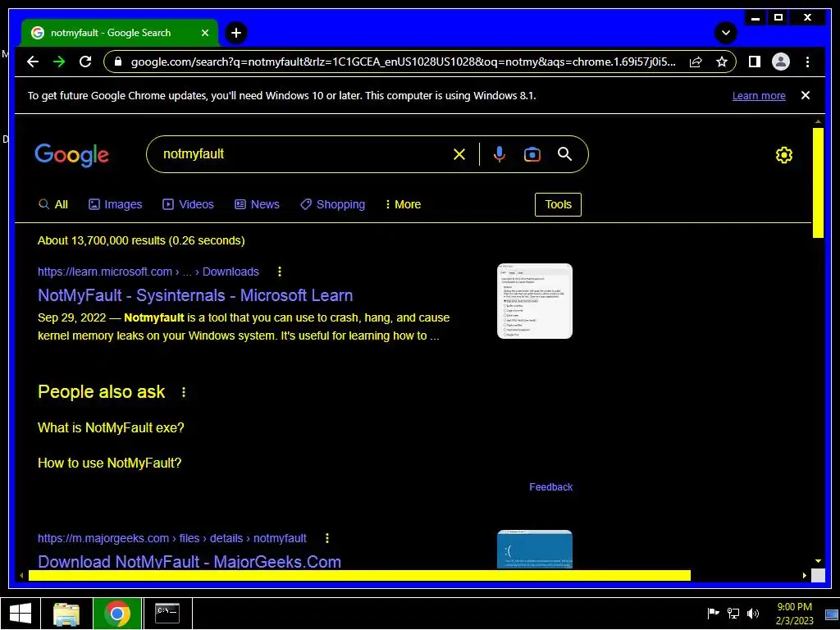Open the Chrome profile avatar
Screen dimensions: 840x630
click(x=781, y=62)
